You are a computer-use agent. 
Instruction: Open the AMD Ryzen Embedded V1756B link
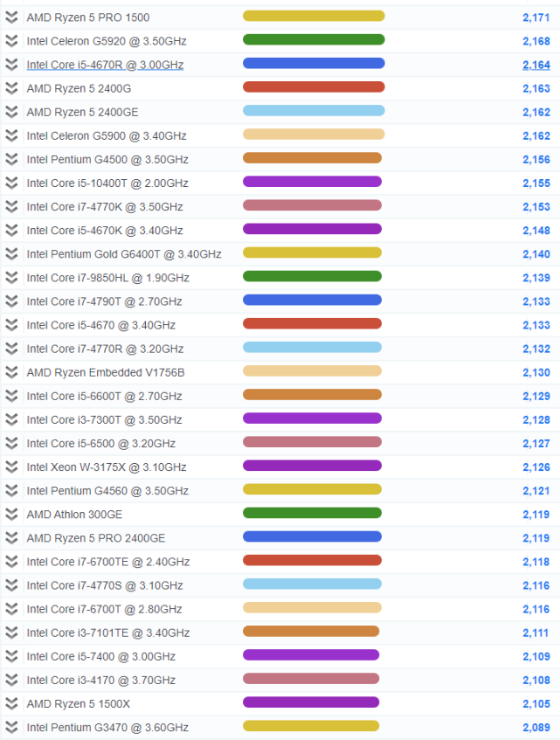[x=106, y=372]
